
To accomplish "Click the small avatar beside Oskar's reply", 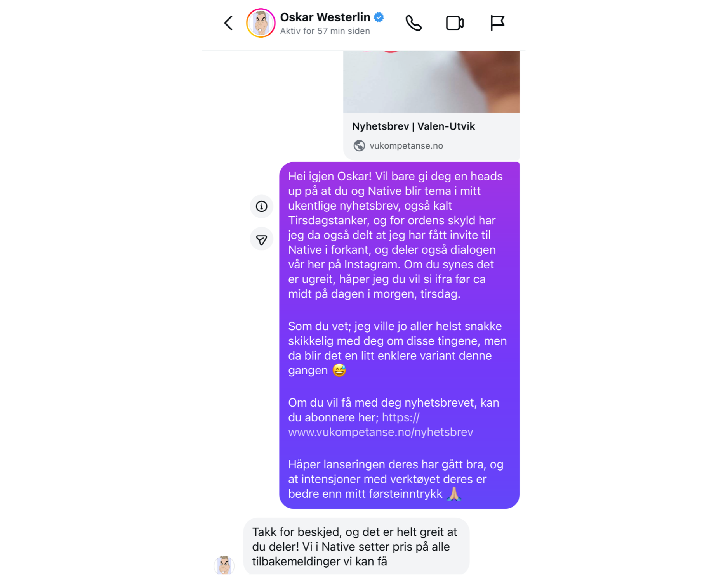I will pos(224,565).
